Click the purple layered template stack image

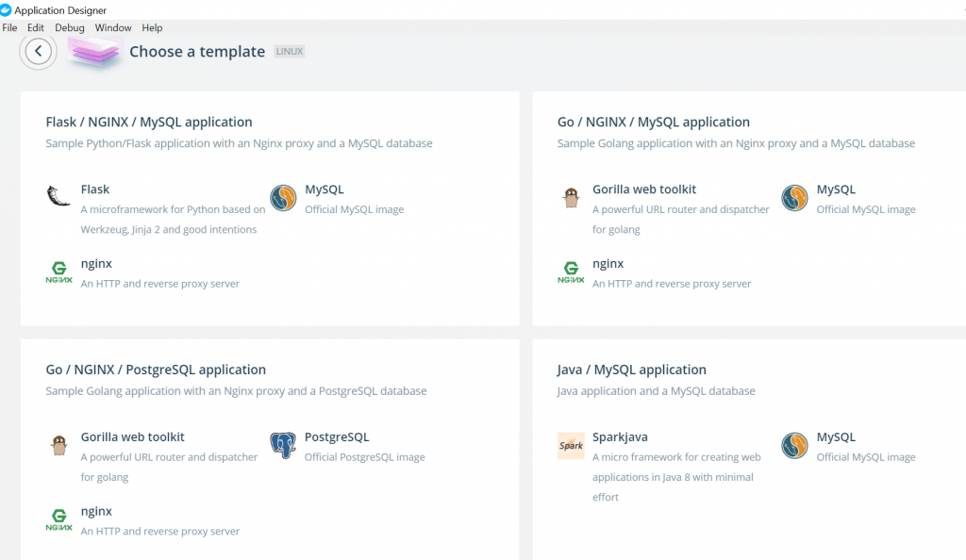click(x=93, y=53)
